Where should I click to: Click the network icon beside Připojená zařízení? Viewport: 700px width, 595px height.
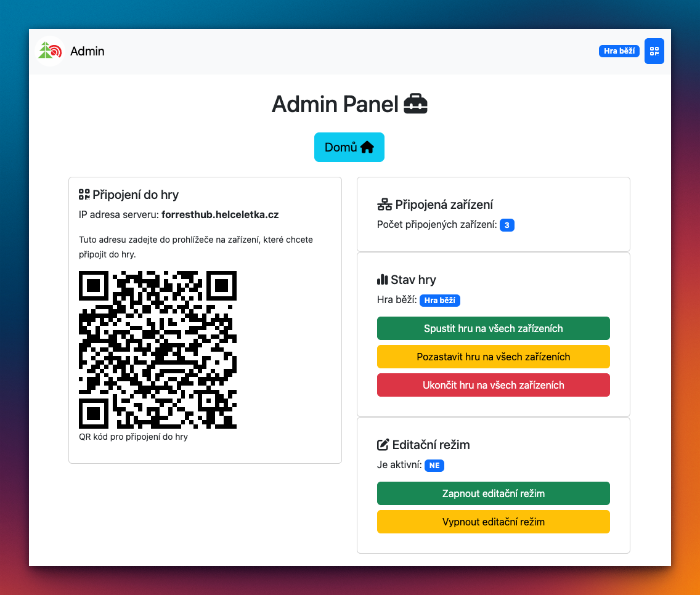[385, 204]
